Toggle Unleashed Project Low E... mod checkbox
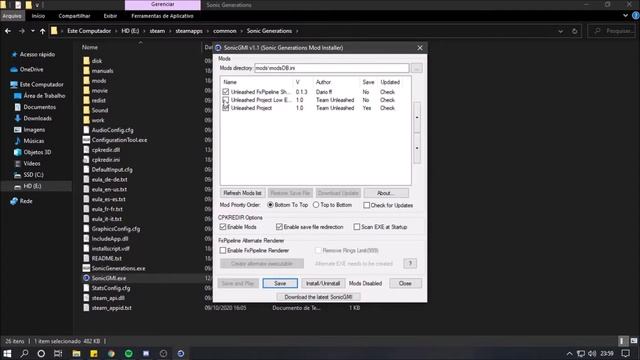640x360 pixels. (226, 100)
